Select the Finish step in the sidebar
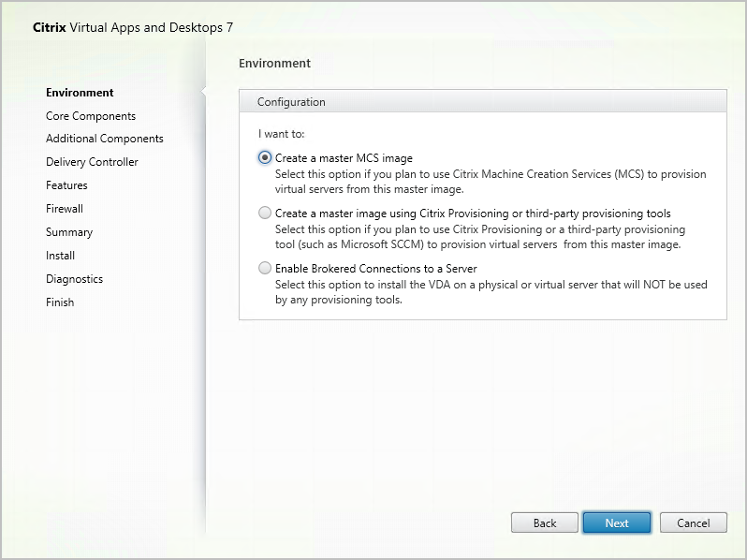 [x=60, y=302]
